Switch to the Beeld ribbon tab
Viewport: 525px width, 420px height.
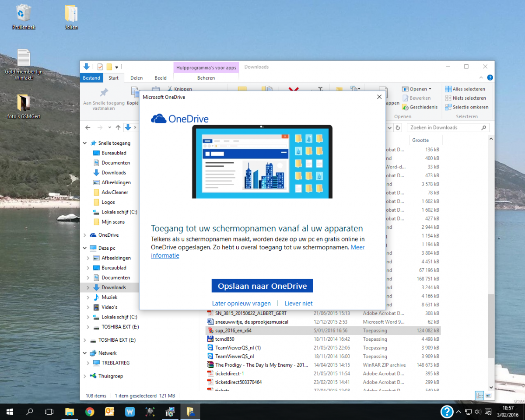pos(161,78)
